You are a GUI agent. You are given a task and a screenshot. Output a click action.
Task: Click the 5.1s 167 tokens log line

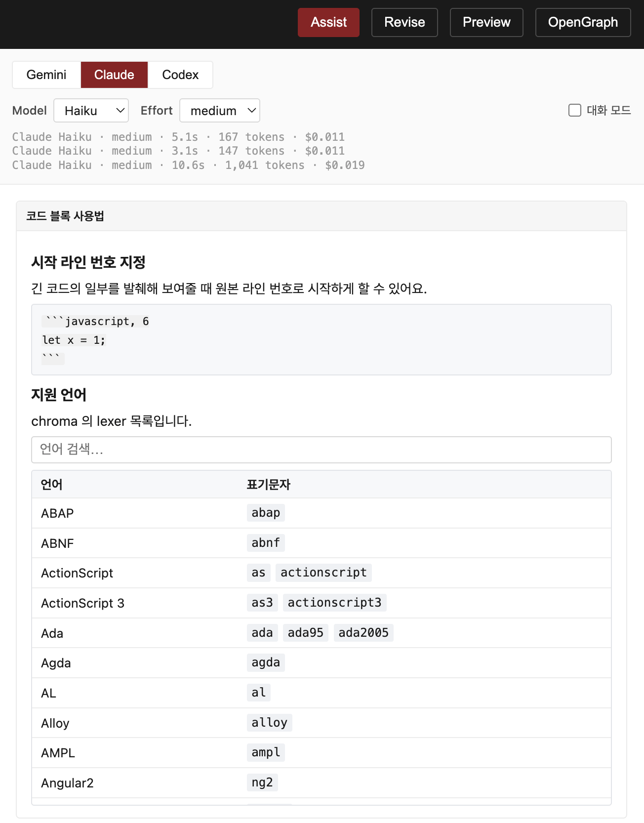coord(178,137)
